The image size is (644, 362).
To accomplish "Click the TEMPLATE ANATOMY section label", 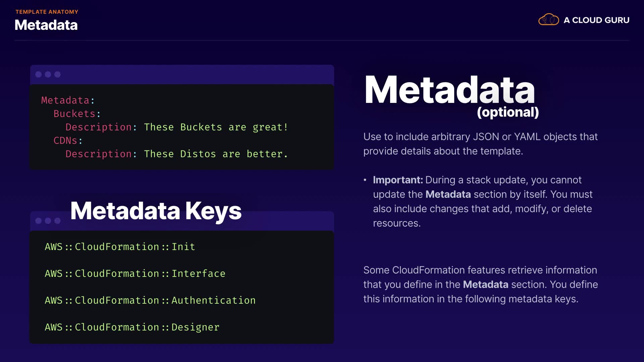I will (x=47, y=12).
